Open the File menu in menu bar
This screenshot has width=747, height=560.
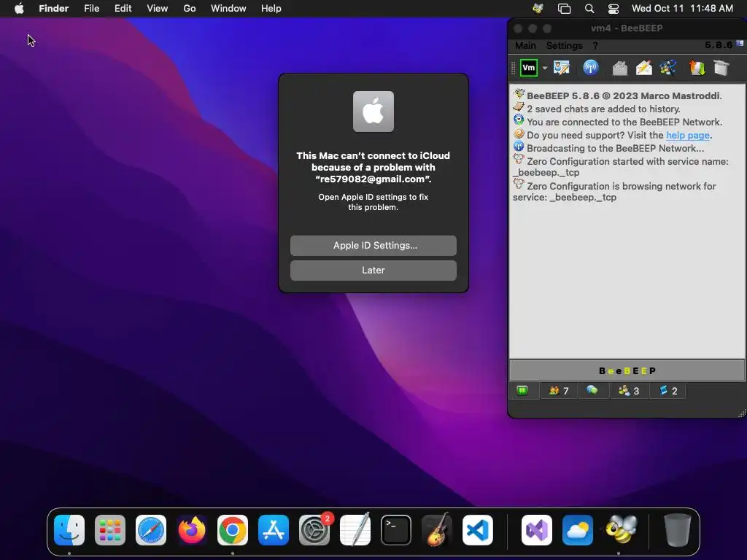pyautogui.click(x=91, y=8)
